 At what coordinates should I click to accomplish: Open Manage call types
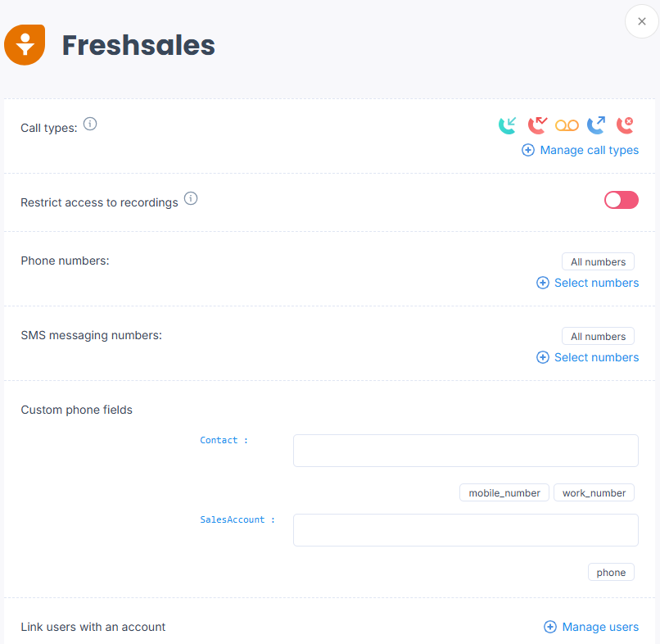pyautogui.click(x=580, y=150)
